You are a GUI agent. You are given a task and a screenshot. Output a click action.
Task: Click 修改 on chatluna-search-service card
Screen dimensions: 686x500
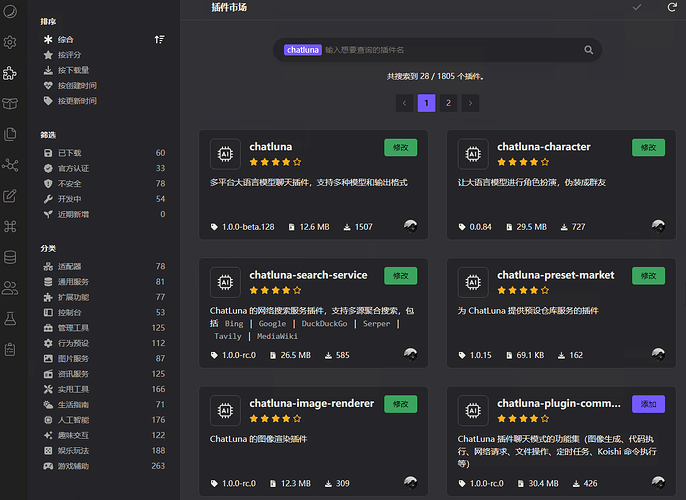point(400,276)
